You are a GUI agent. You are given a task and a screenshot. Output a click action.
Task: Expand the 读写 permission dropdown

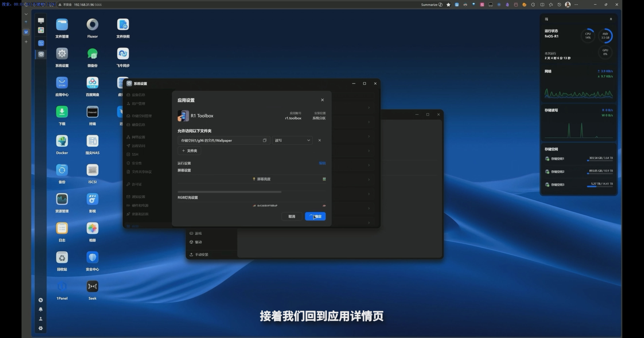[x=292, y=140]
